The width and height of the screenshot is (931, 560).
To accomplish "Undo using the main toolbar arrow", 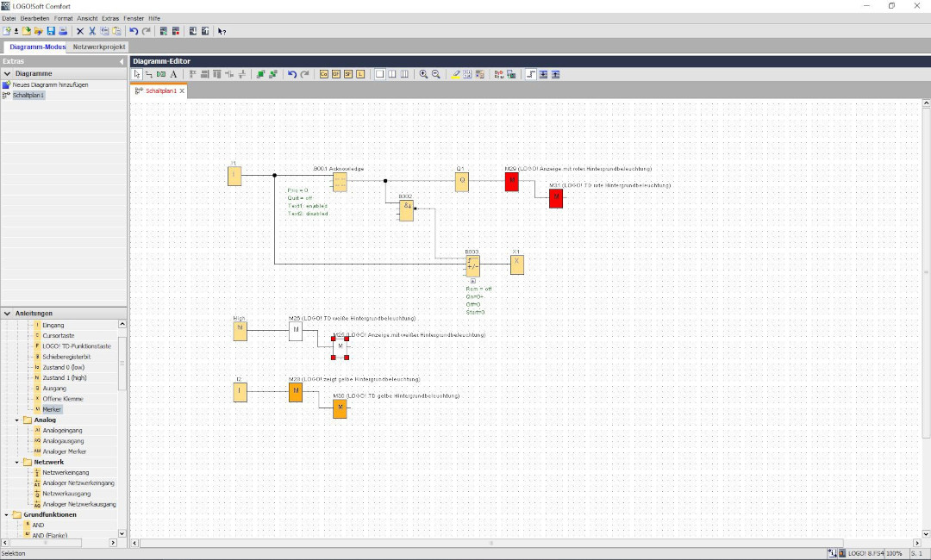I will pos(134,31).
